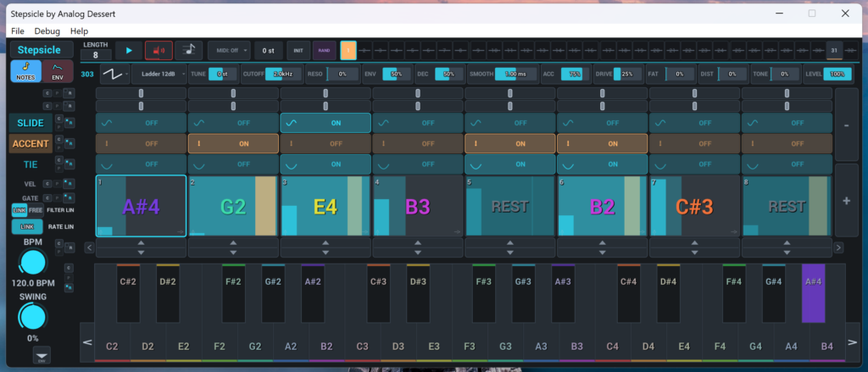868x372 pixels.
Task: Start sequence playback with the play button
Action: [x=129, y=50]
